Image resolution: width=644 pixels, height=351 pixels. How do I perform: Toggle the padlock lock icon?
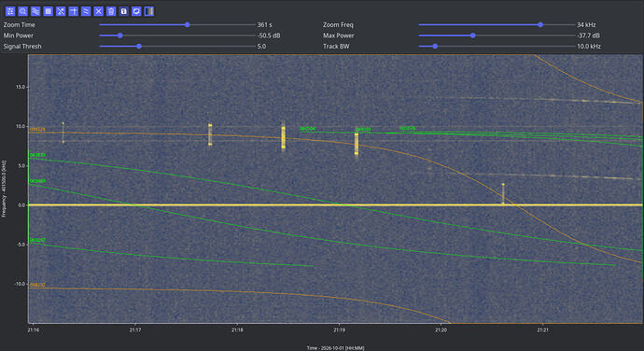click(123, 11)
